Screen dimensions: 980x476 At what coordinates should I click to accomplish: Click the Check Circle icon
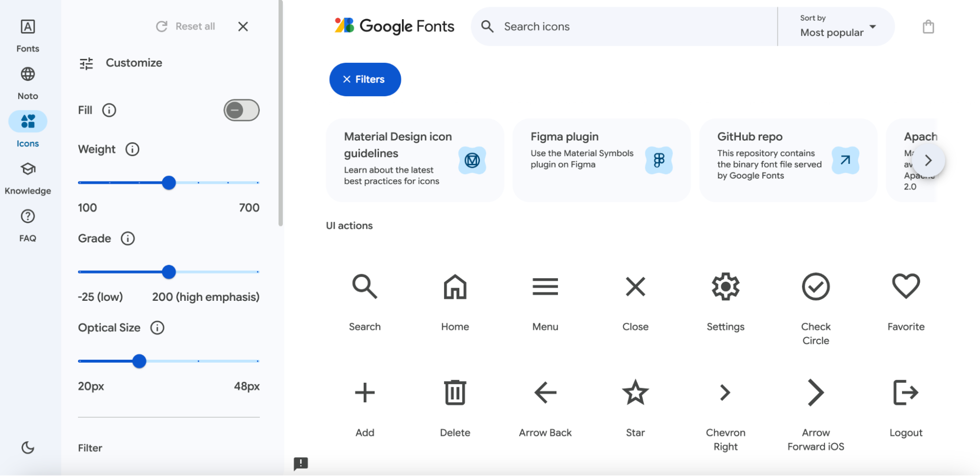[x=815, y=287]
